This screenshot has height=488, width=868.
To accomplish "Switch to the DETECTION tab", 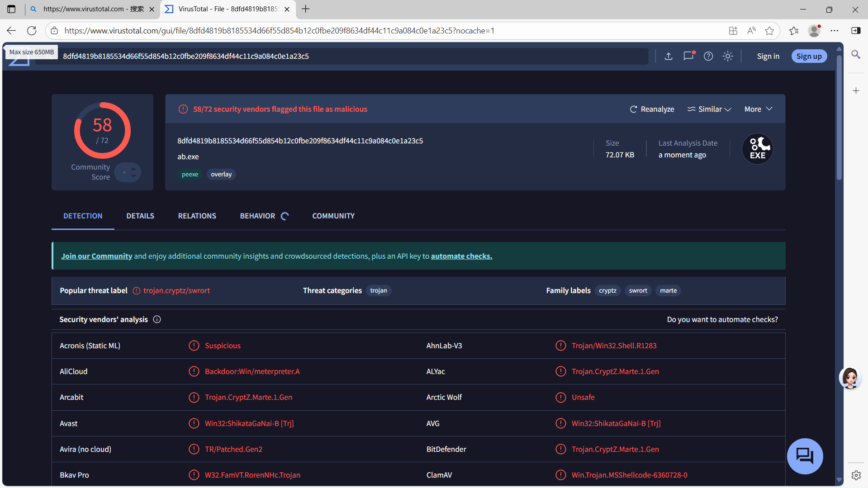I will pyautogui.click(x=83, y=216).
